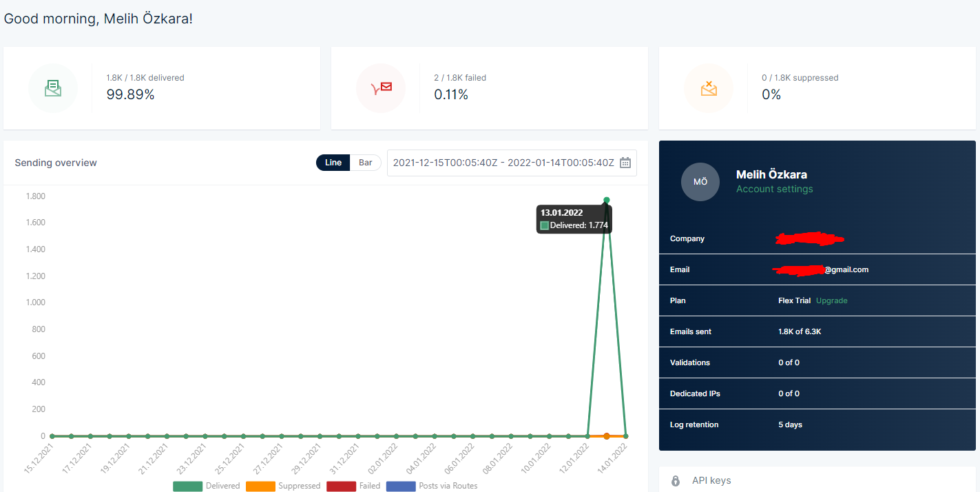Click the '5 days' log retention value
Viewport: 980px width, 492px height.
(x=791, y=424)
